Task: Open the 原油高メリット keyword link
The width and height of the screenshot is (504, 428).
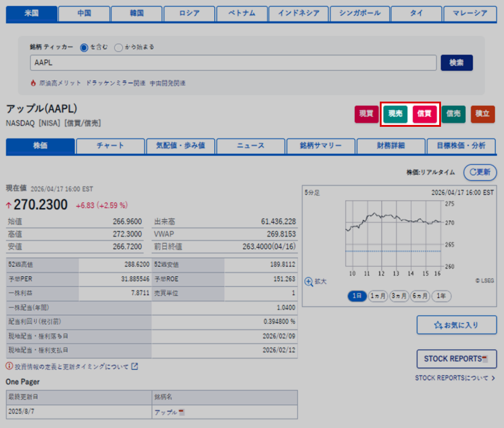Action: point(60,83)
